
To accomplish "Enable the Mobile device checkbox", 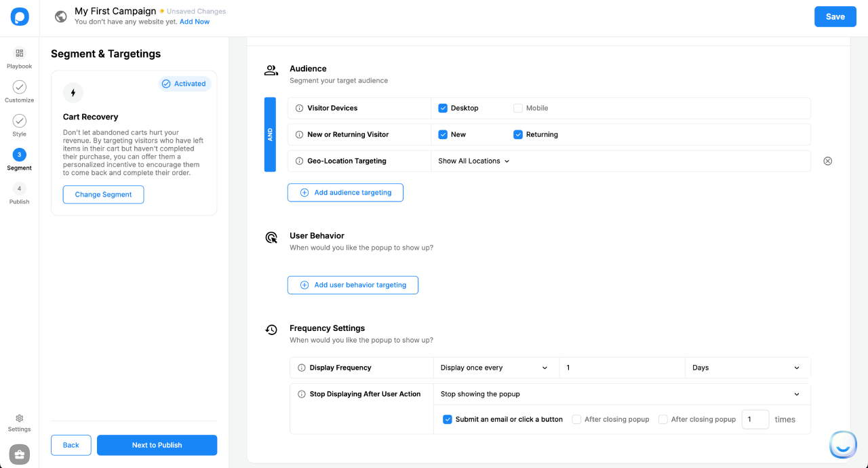I will pyautogui.click(x=518, y=109).
